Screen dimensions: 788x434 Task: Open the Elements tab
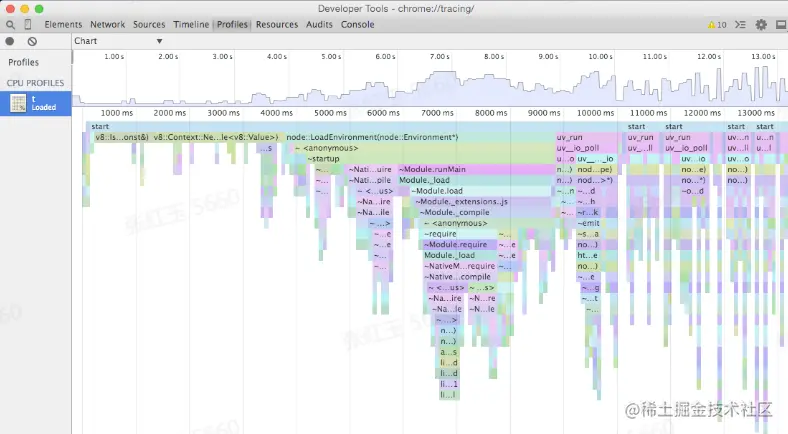pos(63,25)
